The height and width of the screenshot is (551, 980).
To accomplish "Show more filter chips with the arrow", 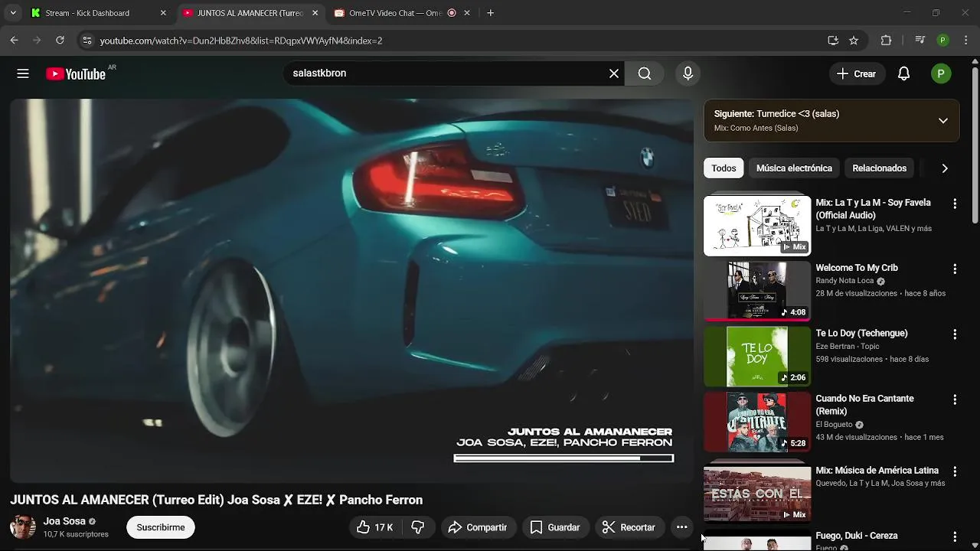I will coord(945,168).
